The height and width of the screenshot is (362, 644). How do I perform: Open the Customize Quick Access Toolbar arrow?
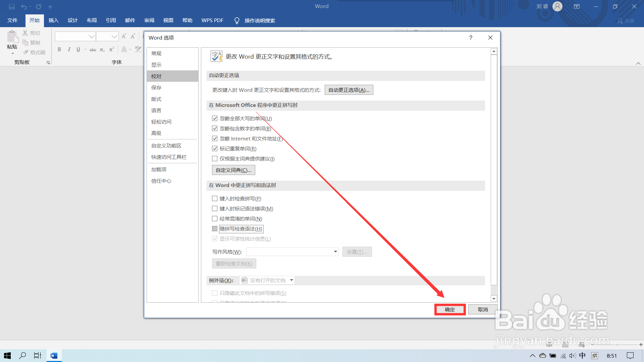tap(50, 7)
